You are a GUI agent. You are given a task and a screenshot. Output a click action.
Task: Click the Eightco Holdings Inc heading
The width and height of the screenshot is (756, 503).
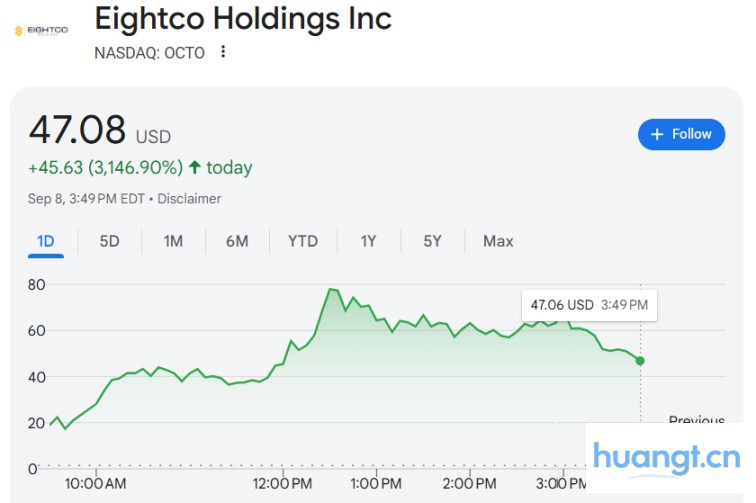(x=243, y=19)
